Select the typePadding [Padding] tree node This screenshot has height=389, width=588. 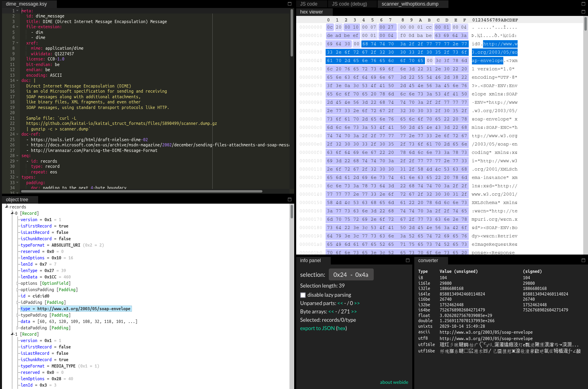pos(45,315)
